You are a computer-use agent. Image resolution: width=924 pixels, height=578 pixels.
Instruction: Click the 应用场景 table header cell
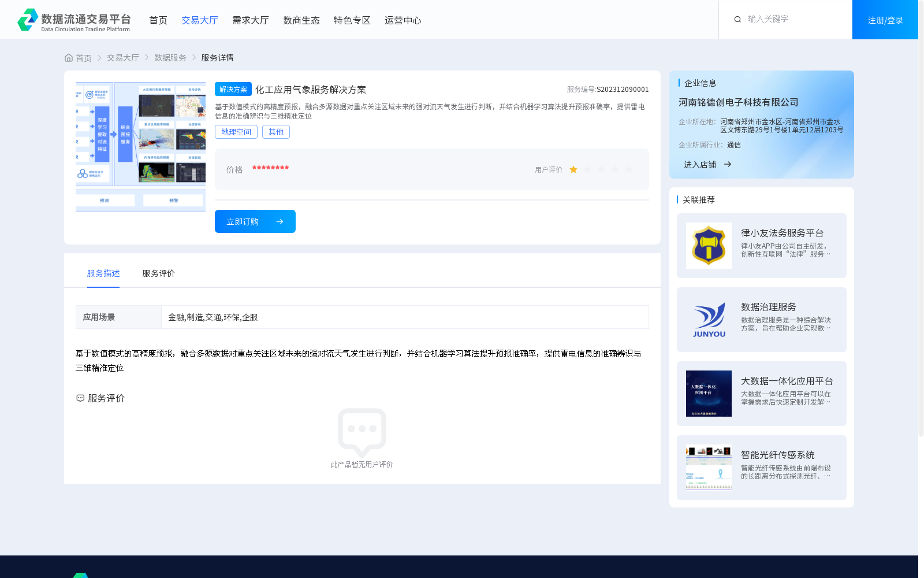point(119,317)
